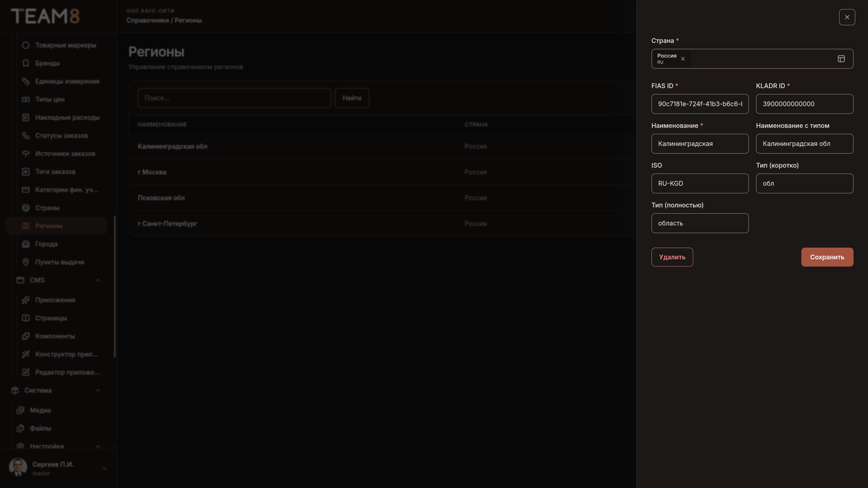This screenshot has width=868, height=488.
Task: Edit the Тип (коротко) field
Action: [x=805, y=183]
